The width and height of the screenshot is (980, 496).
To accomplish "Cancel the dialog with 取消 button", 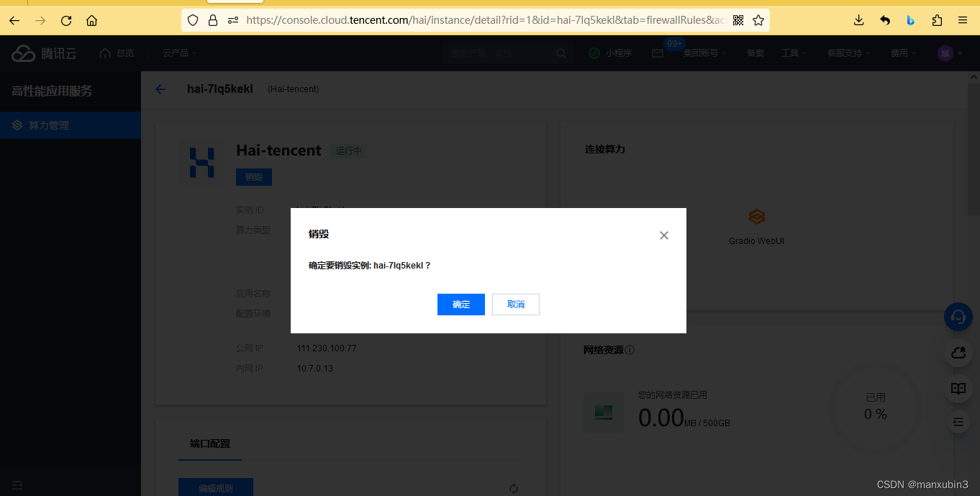I will coord(516,305).
